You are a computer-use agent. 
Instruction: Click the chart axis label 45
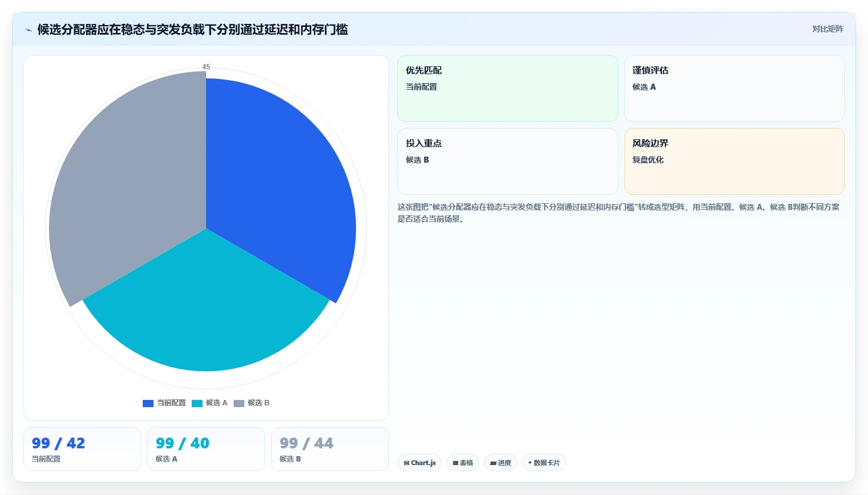click(x=206, y=67)
